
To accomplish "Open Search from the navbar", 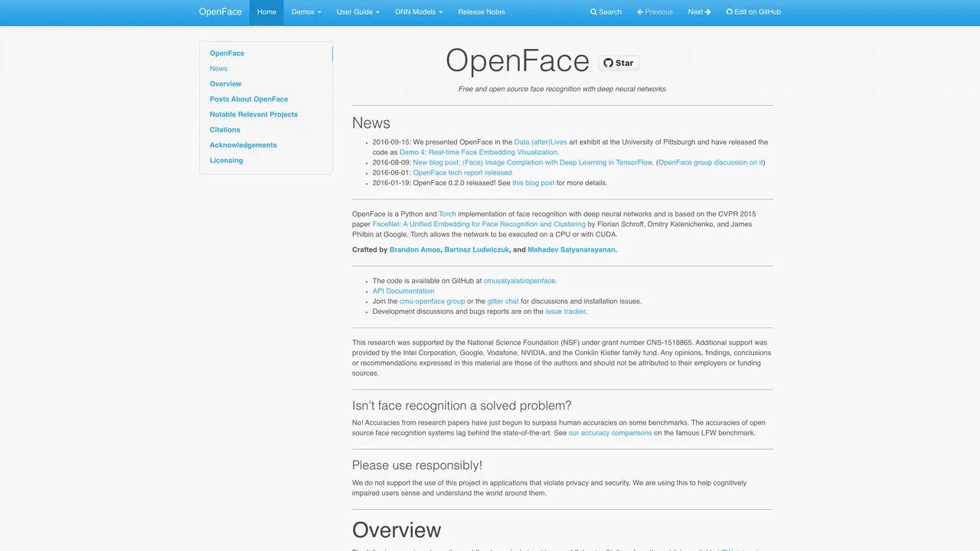I will coord(606,12).
